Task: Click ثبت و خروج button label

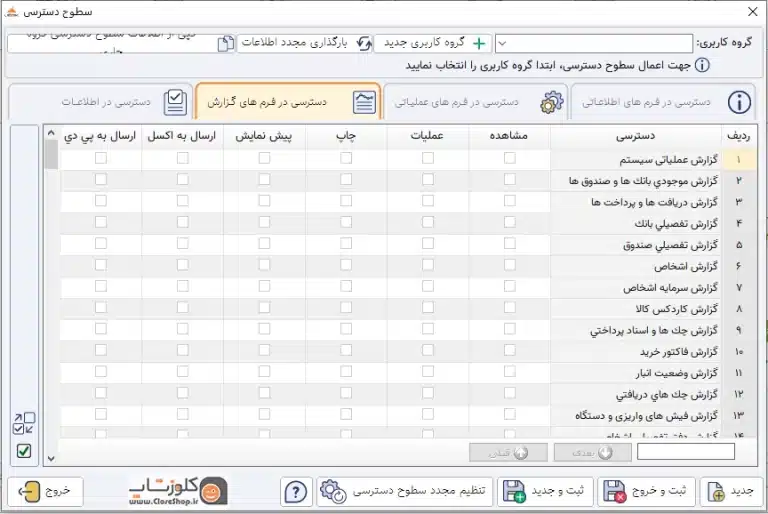Action: coord(659,491)
